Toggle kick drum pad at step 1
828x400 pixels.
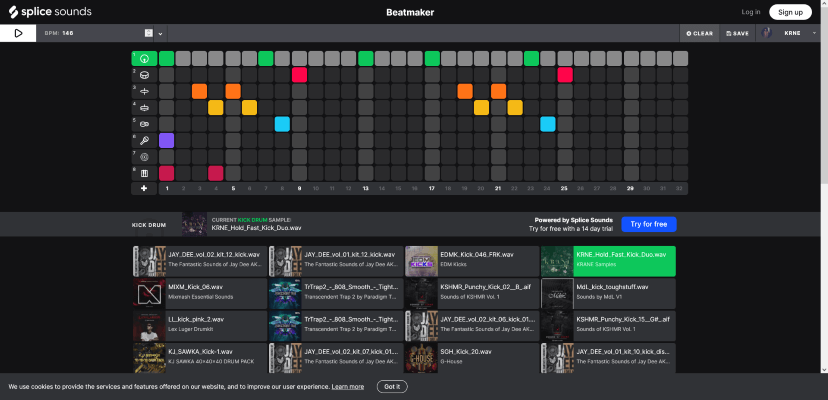166,58
